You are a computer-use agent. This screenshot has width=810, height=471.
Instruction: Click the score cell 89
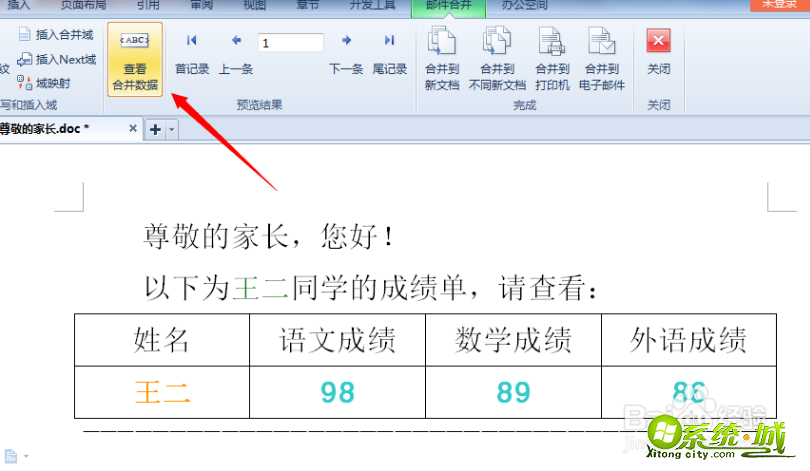point(513,392)
